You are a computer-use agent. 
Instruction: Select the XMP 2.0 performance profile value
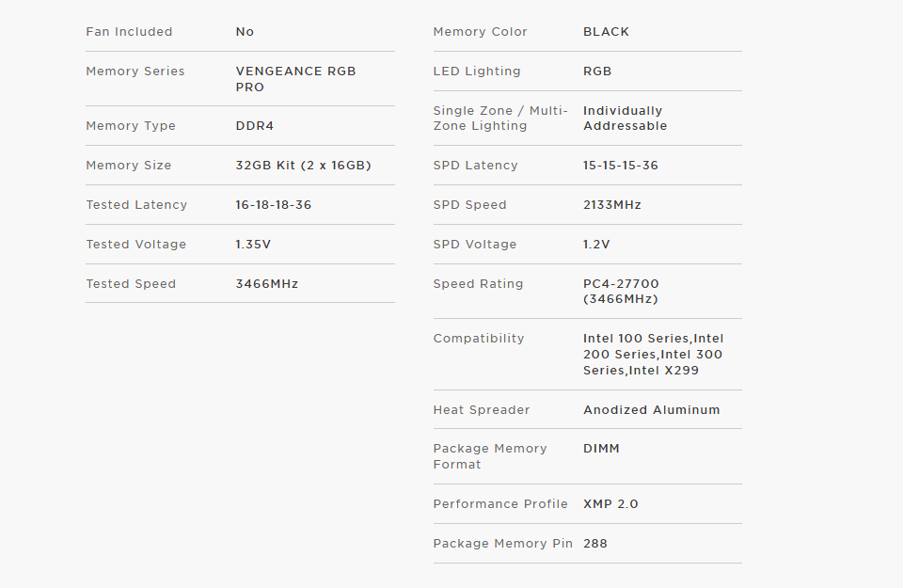pyautogui.click(x=610, y=504)
